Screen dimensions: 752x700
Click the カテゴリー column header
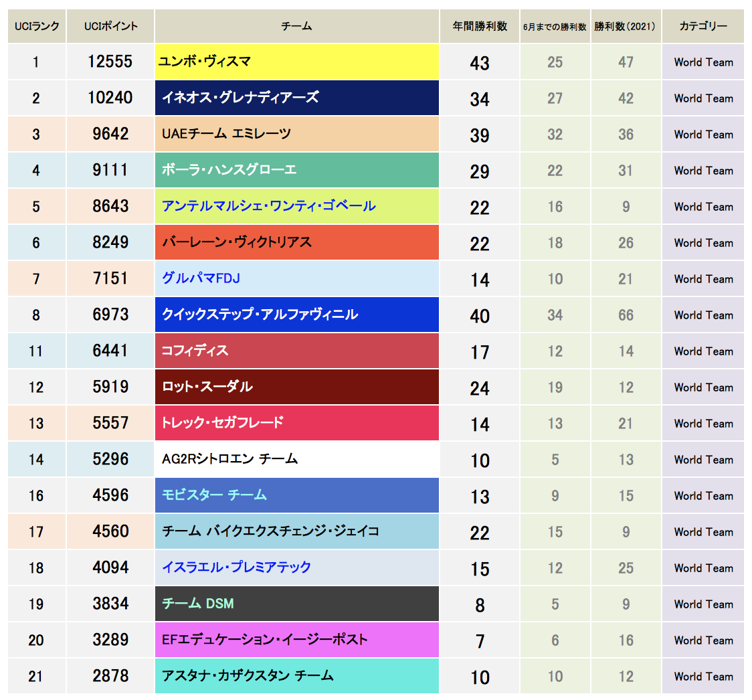click(x=703, y=26)
